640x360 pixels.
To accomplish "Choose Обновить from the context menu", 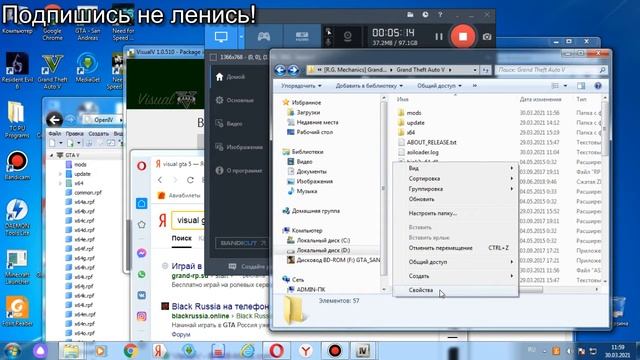I will pos(456,199).
